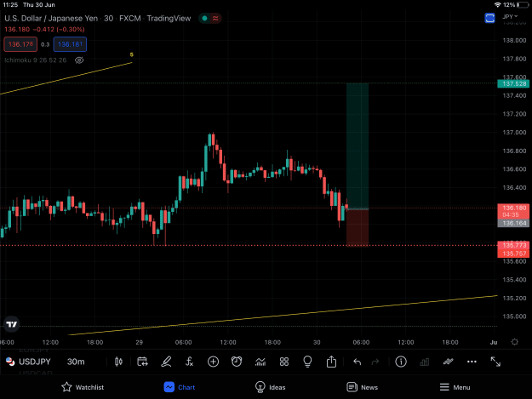Tap the Wi-Fi status icon
The height and width of the screenshot is (399, 532).
coord(497,5)
